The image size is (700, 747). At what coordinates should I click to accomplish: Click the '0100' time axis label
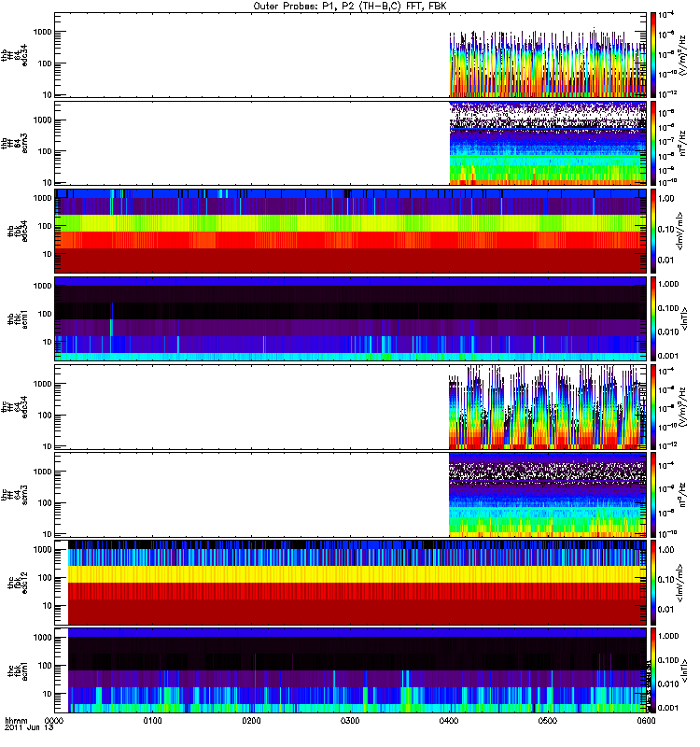pyautogui.click(x=152, y=721)
